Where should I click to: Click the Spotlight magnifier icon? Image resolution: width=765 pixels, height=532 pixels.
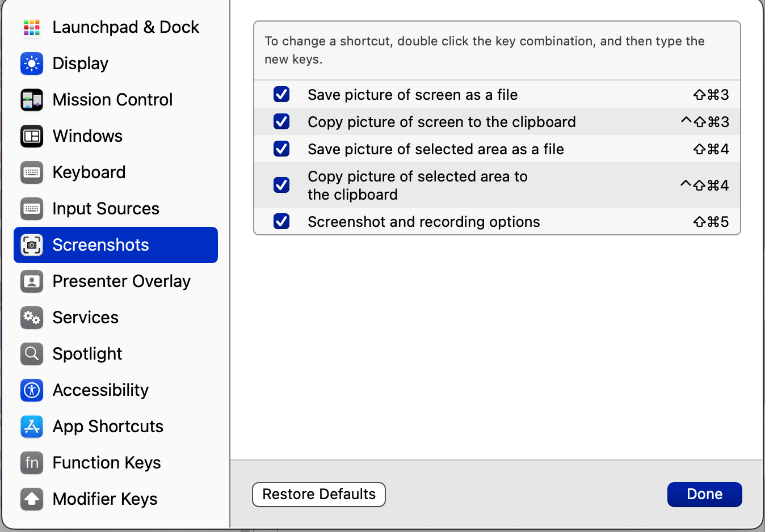pyautogui.click(x=32, y=354)
